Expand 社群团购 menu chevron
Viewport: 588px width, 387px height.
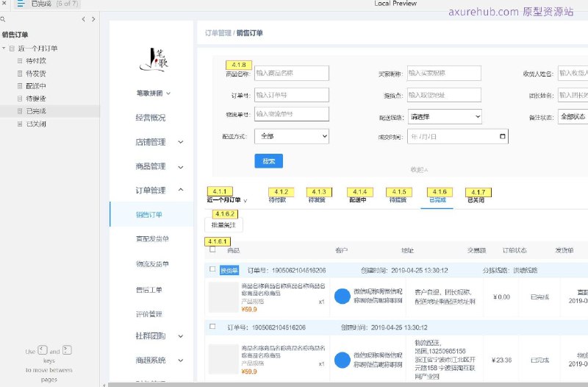pyautogui.click(x=181, y=336)
